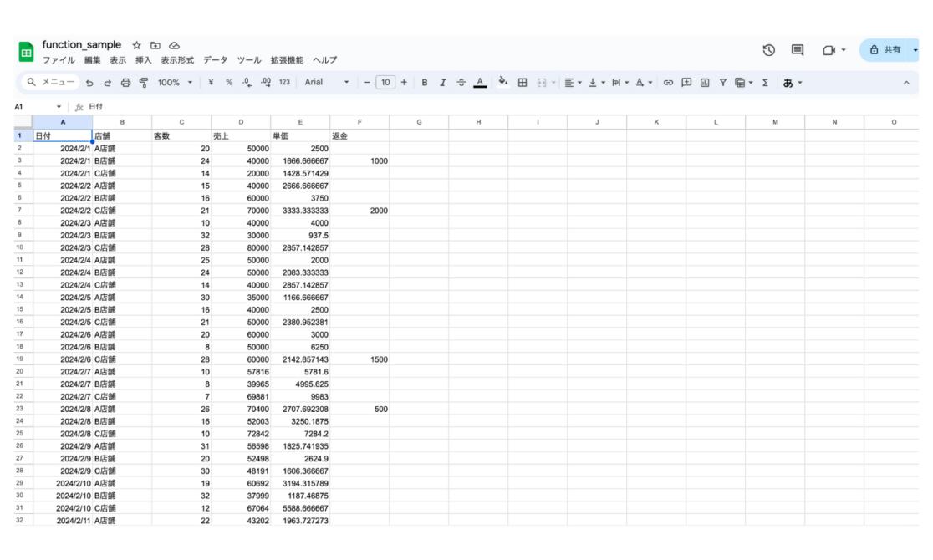Open version history clock icon
This screenshot has height=560, width=933.
[x=768, y=50]
